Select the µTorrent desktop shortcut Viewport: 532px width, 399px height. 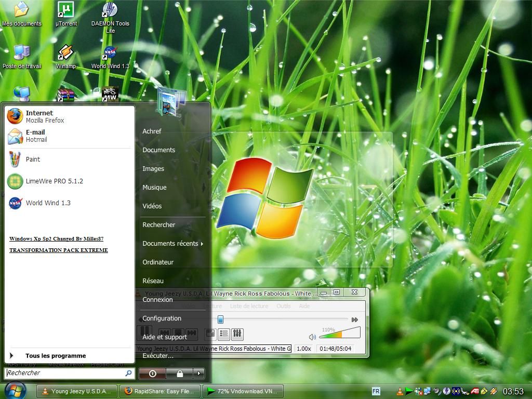click(x=66, y=14)
